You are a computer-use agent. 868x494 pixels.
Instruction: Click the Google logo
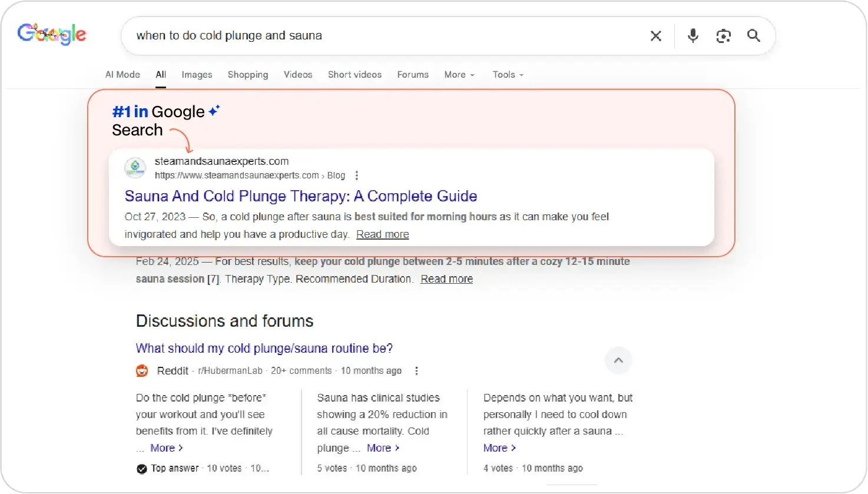point(52,35)
